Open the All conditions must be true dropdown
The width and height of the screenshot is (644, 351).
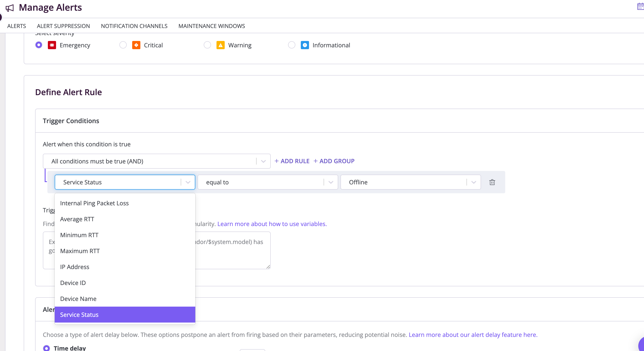[x=157, y=161]
